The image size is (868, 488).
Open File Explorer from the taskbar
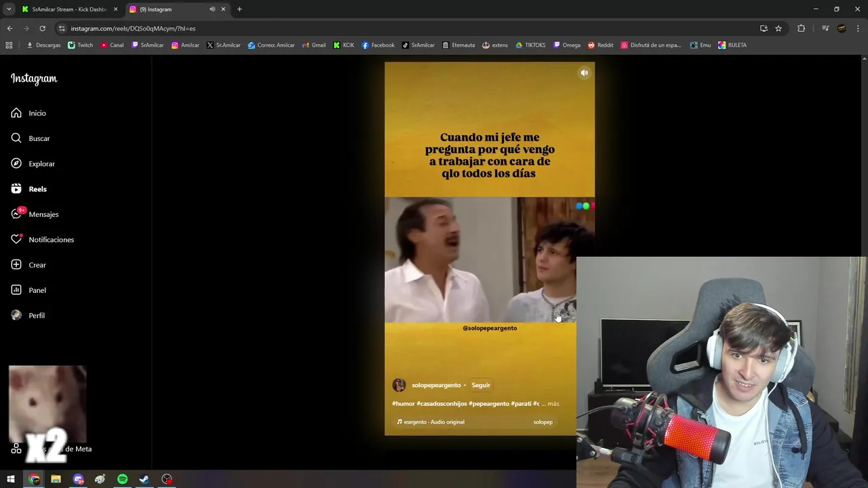(x=56, y=479)
